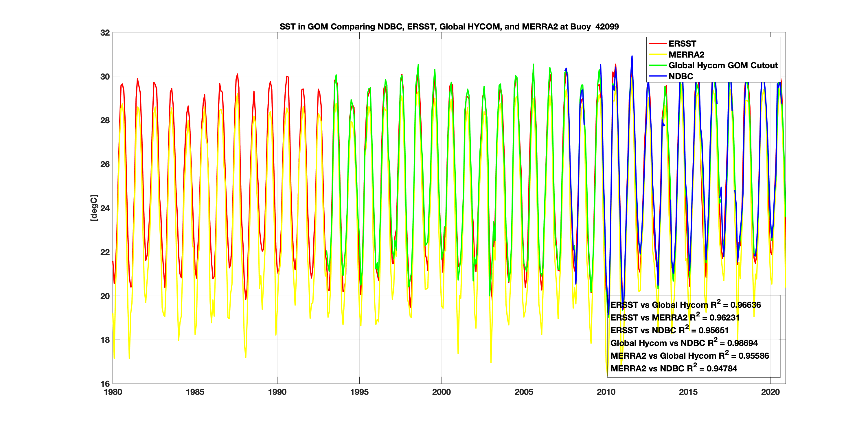
Task: Click the [degC] y-axis label
Action: 94,208
